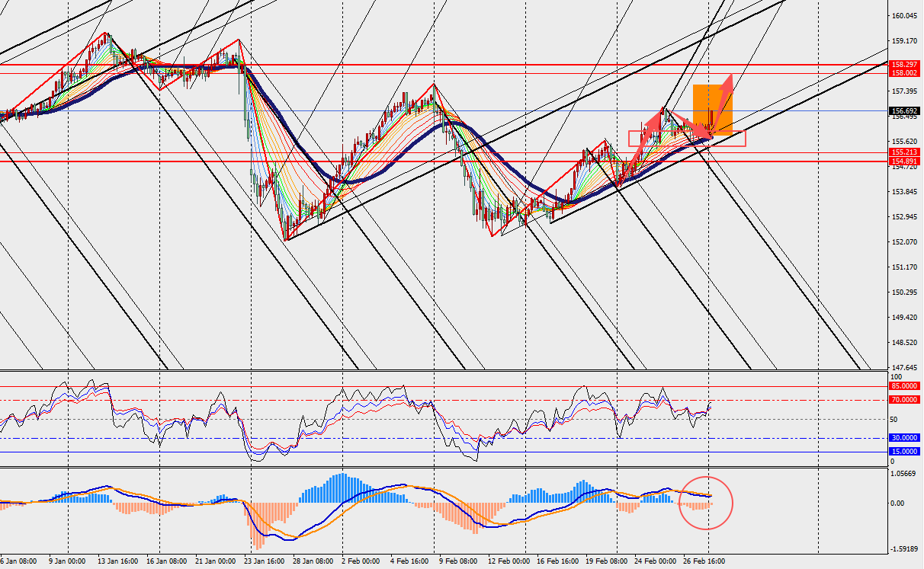Click the 149.420 price axis label
The image size is (924, 569).
click(x=904, y=317)
